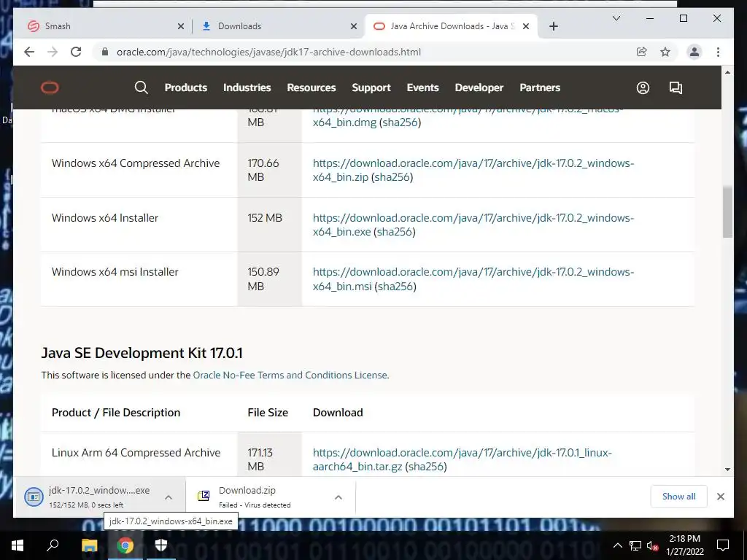Open sha256 link for linux-aarch64 tar.gz

coord(426,467)
